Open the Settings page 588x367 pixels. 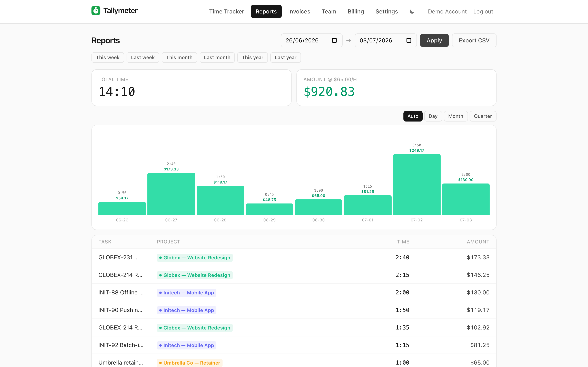(386, 11)
